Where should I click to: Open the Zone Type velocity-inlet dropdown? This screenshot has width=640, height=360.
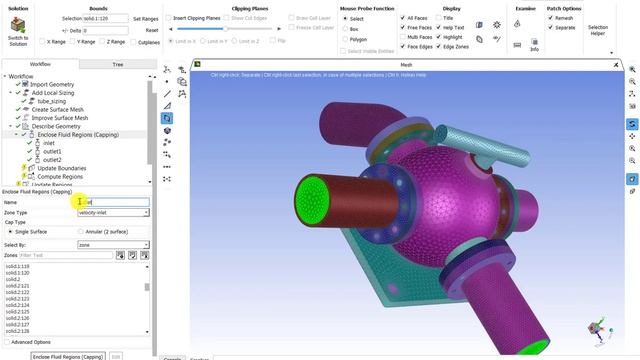pos(113,213)
